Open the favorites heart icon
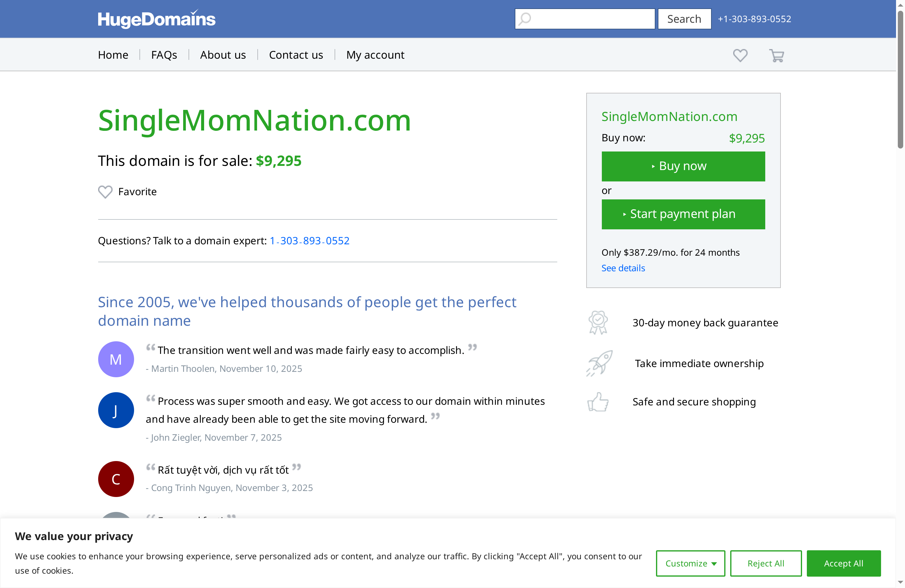 [740, 55]
